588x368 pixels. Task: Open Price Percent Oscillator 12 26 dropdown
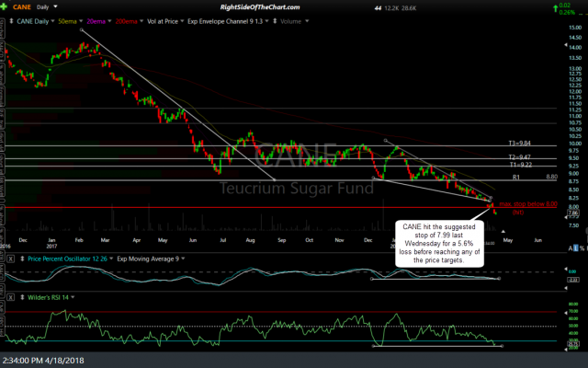pyautogui.click(x=111, y=259)
